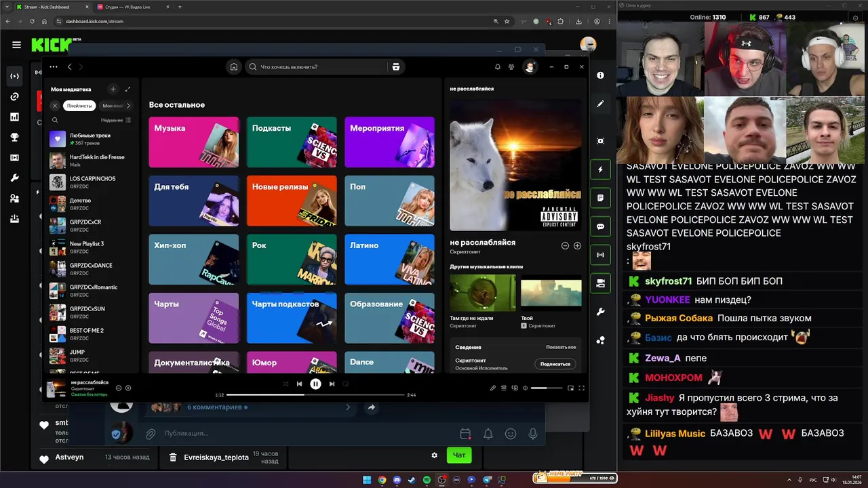Viewport: 868px width, 488px height.
Task: Create new playlist with plus icon
Action: pyautogui.click(x=113, y=89)
